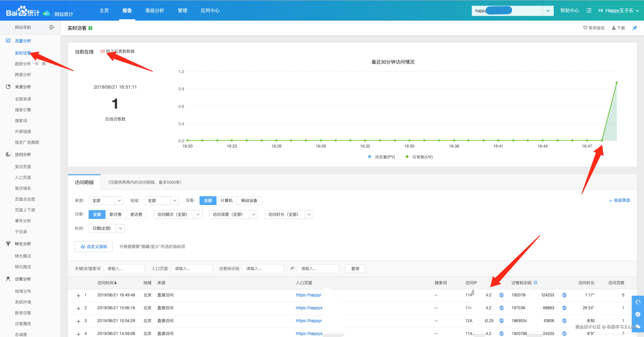Click the help icon next to 访客标识码
Image resolution: width=644 pixels, height=337 pixels.
coord(535,283)
